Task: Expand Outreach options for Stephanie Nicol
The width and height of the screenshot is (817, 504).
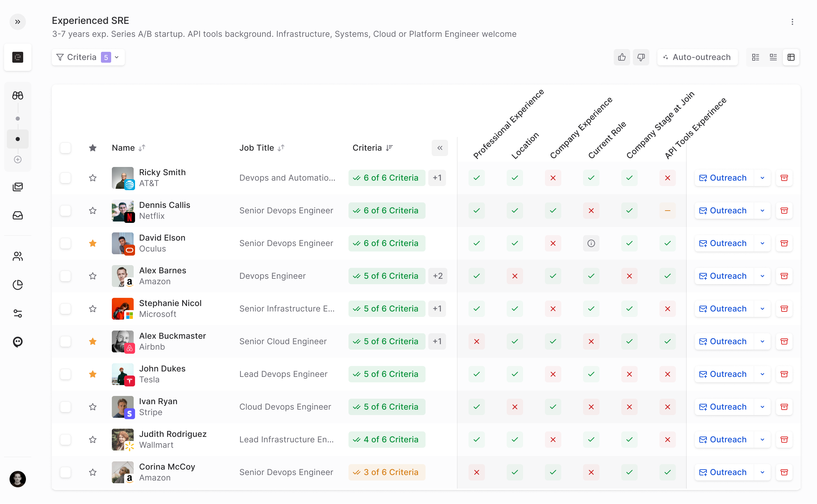Action: [762, 309]
